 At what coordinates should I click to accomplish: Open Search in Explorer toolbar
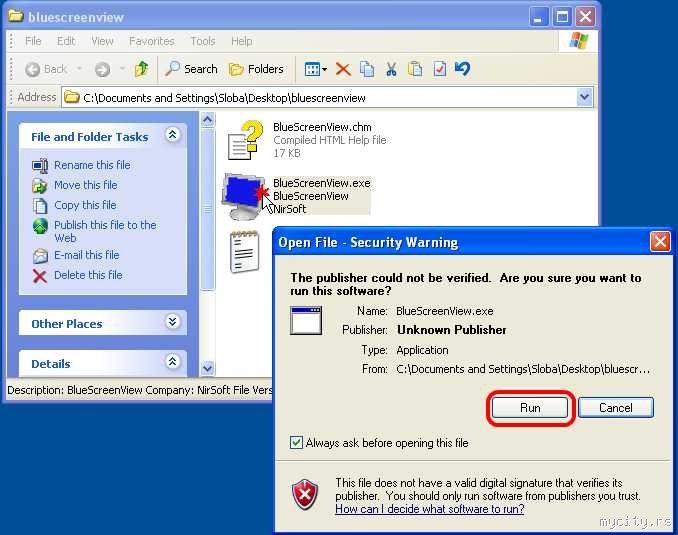191,69
